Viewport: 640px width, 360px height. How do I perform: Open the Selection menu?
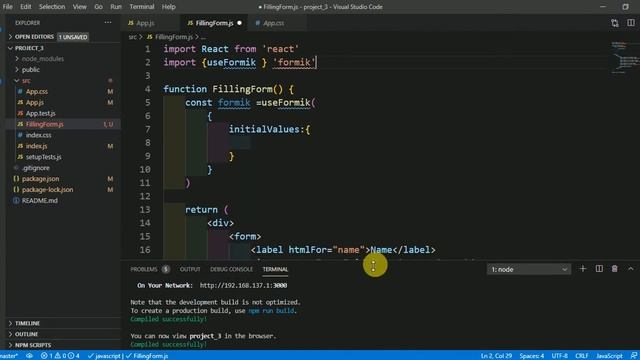click(x=52, y=7)
